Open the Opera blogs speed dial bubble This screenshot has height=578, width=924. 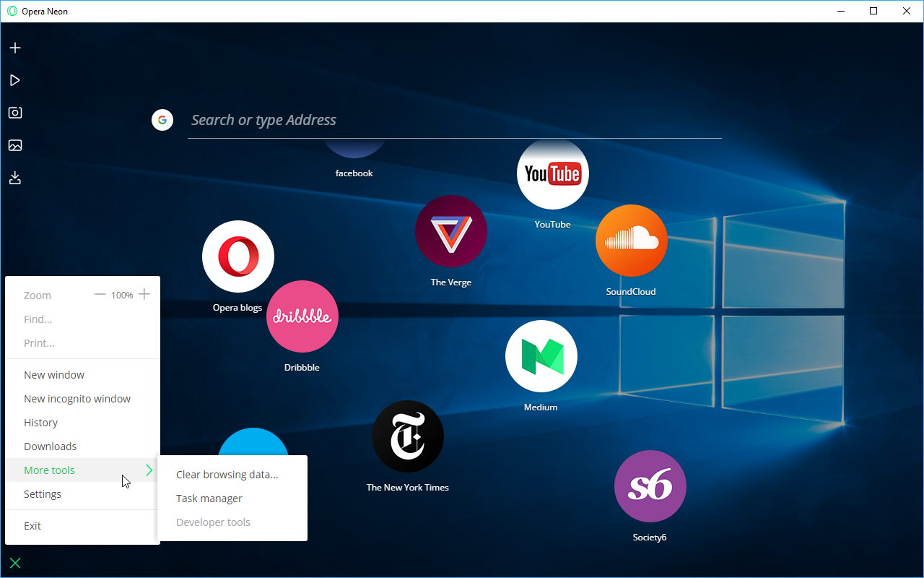pos(238,256)
